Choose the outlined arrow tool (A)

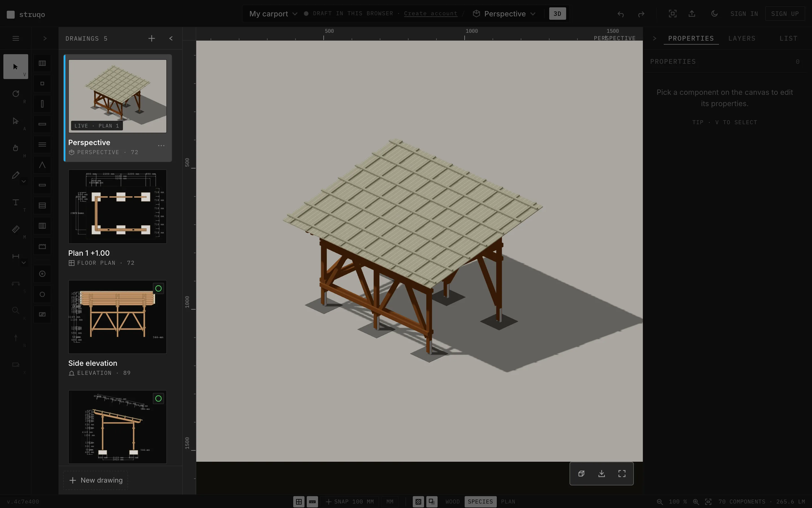(x=16, y=121)
